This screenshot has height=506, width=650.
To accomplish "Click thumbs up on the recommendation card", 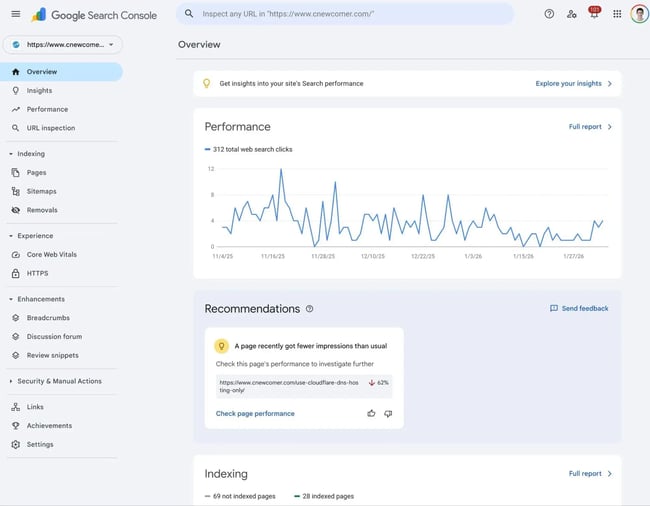I will 371,413.
